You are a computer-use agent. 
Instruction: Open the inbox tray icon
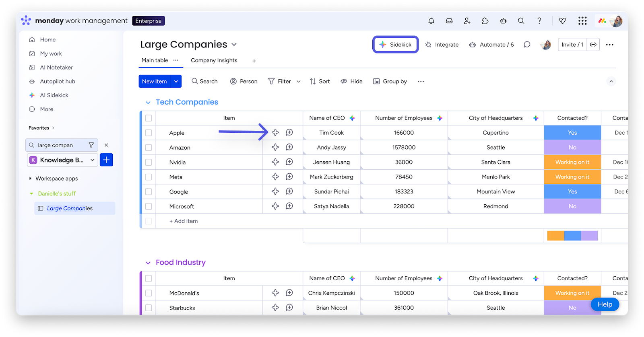click(x=449, y=21)
